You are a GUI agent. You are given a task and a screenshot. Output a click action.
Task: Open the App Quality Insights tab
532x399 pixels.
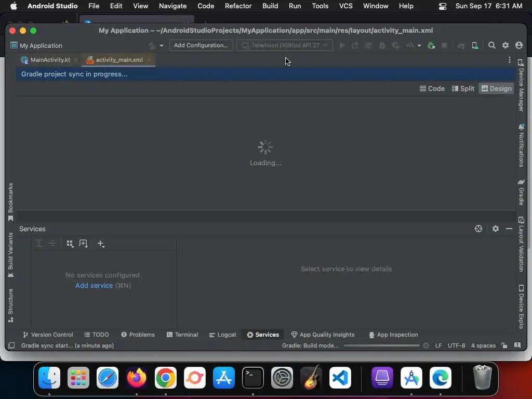tap(323, 335)
